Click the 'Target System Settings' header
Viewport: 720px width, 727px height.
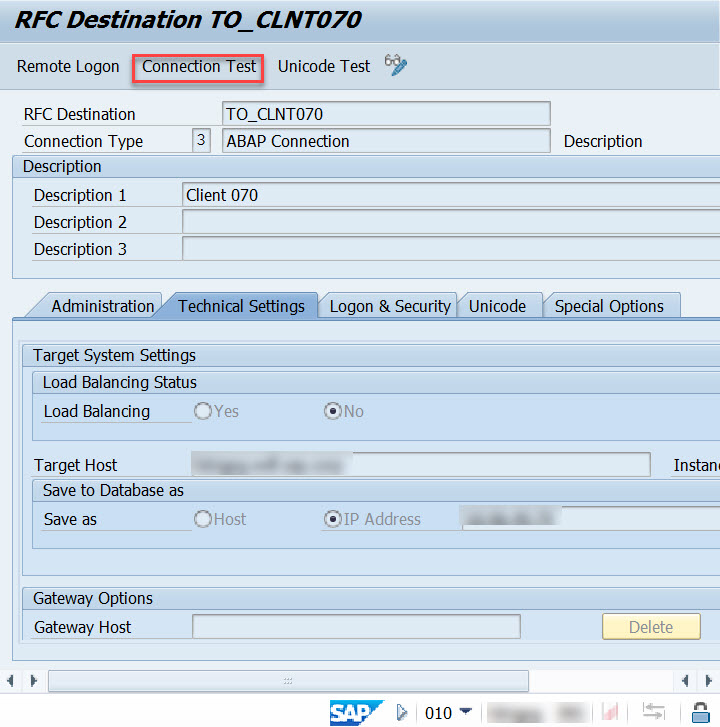(x=114, y=355)
